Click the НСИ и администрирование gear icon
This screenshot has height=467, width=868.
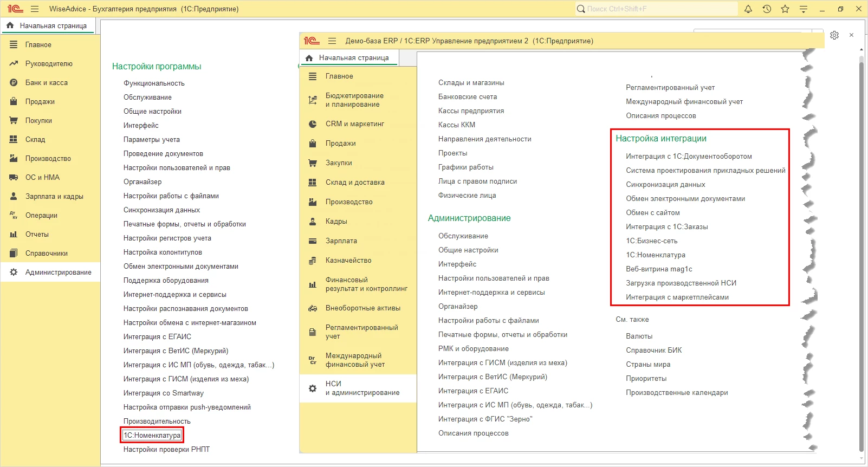click(313, 388)
